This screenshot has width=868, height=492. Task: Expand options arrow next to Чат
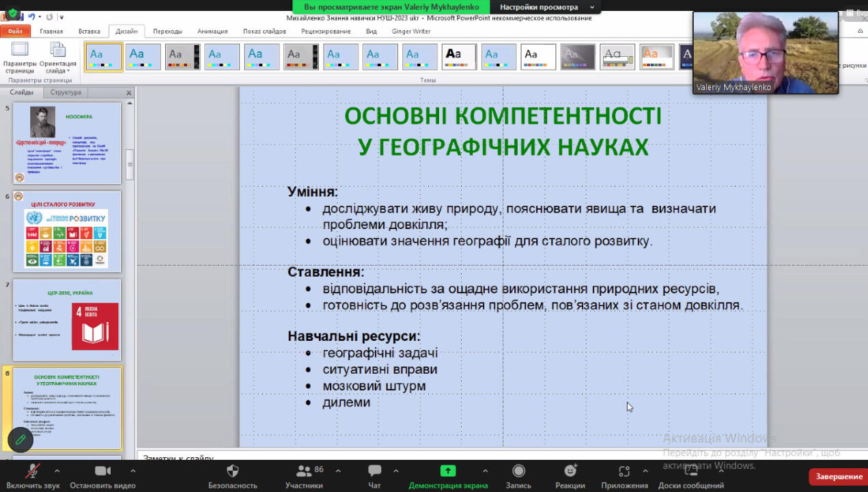(x=395, y=470)
